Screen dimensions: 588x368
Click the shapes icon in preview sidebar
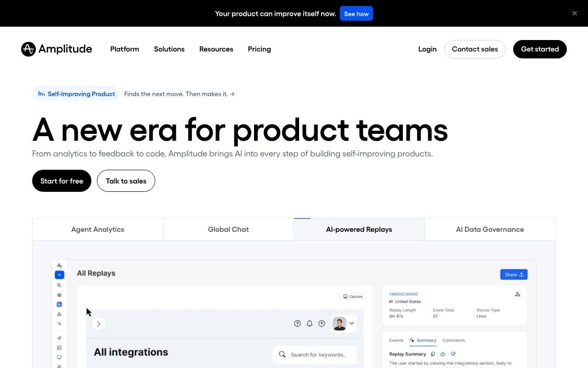[59, 314]
